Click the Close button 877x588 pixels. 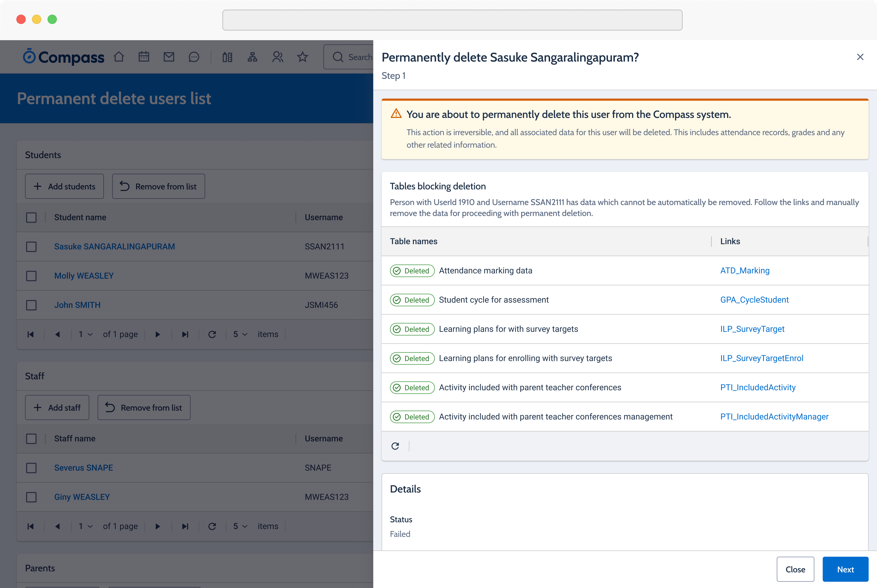click(x=795, y=569)
